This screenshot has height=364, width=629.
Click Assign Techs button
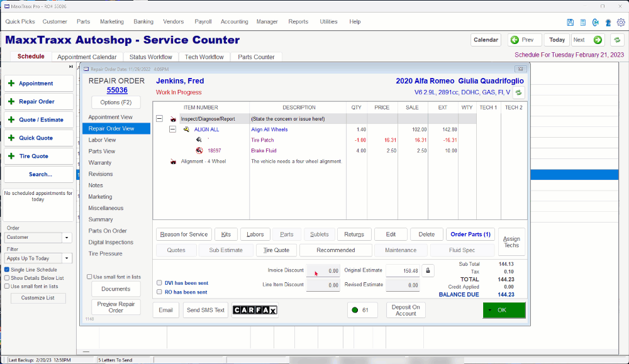[x=511, y=242]
